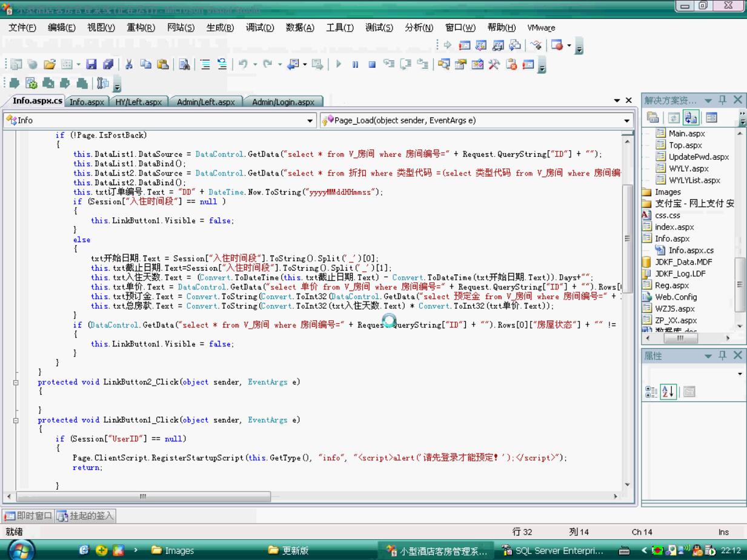747x560 pixels.
Task: Open the 生成(B) menu
Action: [x=221, y=28]
